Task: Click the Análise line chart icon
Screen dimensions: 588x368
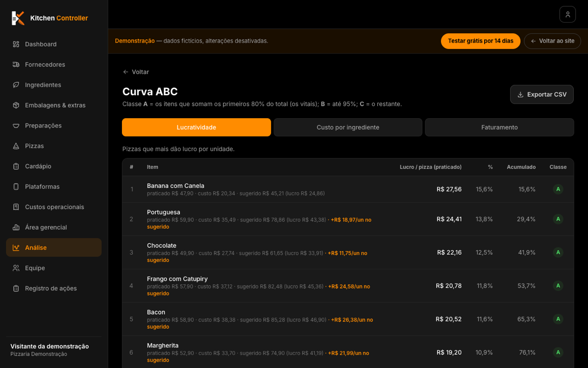Action: point(16,248)
